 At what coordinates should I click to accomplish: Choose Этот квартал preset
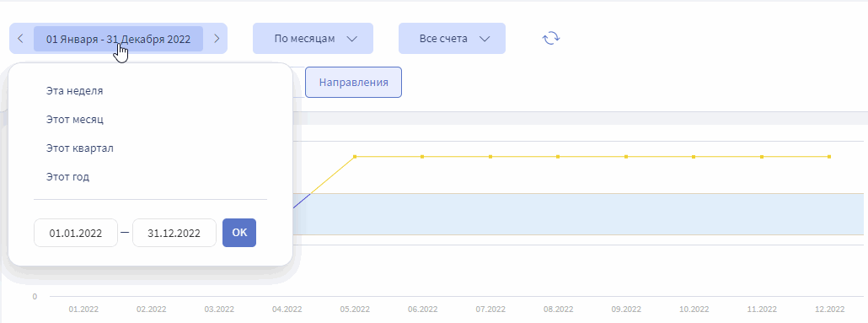pyautogui.click(x=80, y=148)
